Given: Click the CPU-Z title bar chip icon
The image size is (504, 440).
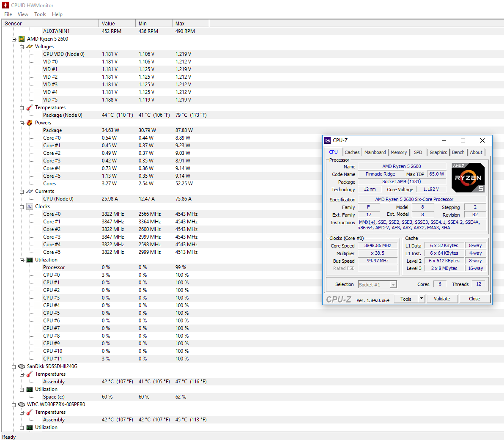Looking at the screenshot, I should 327,140.
